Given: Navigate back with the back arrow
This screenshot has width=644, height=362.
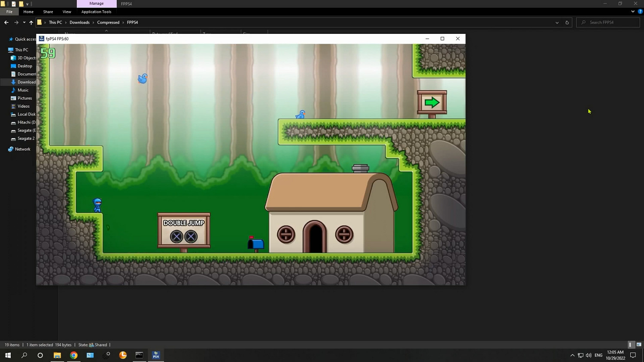Looking at the screenshot, I should tap(6, 22).
